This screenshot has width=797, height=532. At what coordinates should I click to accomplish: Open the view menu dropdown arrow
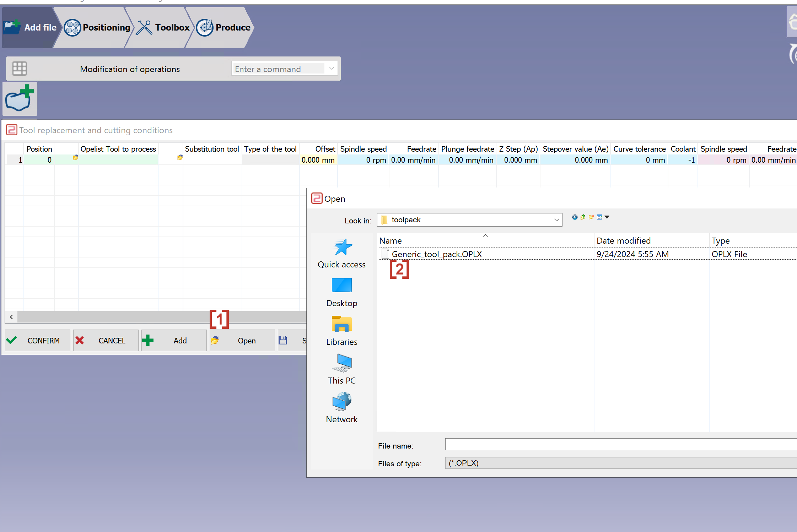(607, 217)
